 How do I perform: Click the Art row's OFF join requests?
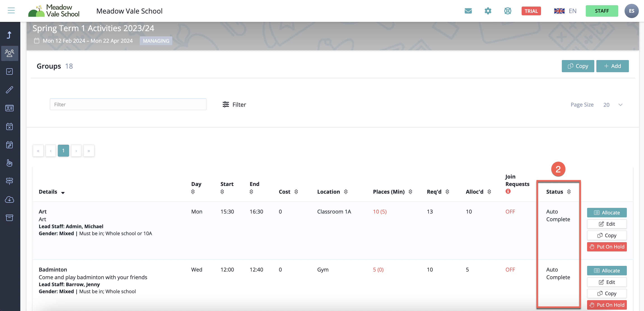click(x=510, y=211)
